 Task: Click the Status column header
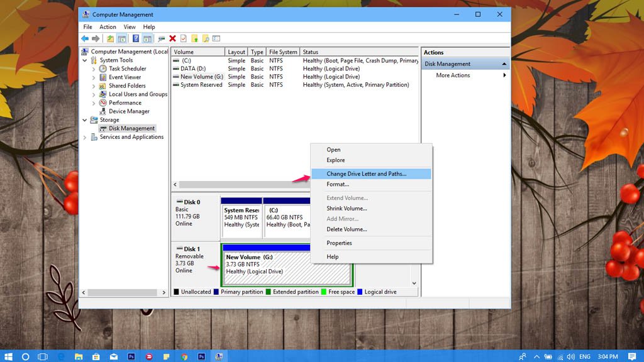point(359,52)
